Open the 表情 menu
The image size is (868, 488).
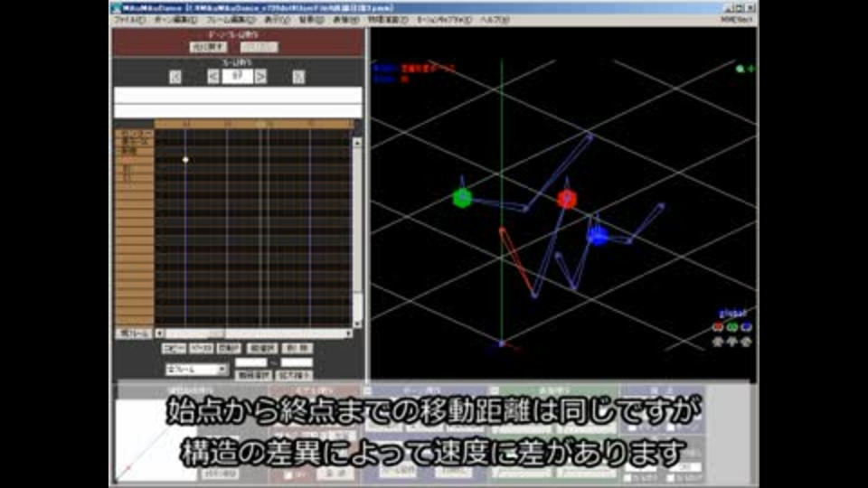coord(345,20)
